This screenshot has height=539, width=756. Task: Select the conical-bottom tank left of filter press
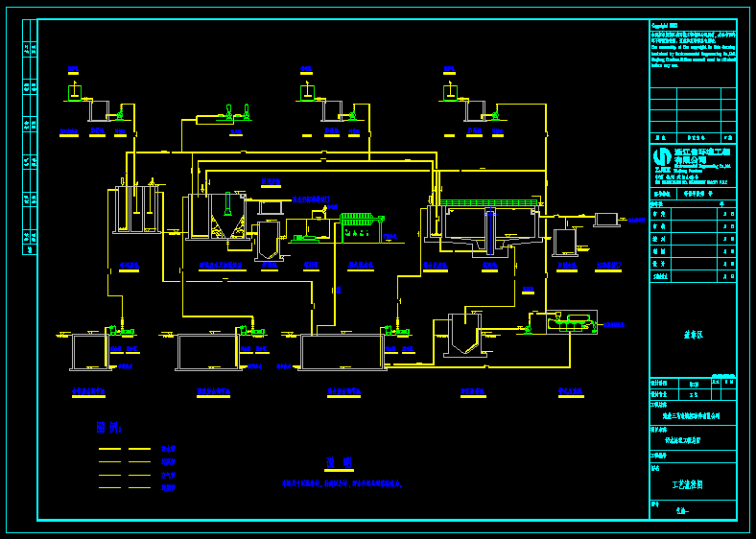269,241
